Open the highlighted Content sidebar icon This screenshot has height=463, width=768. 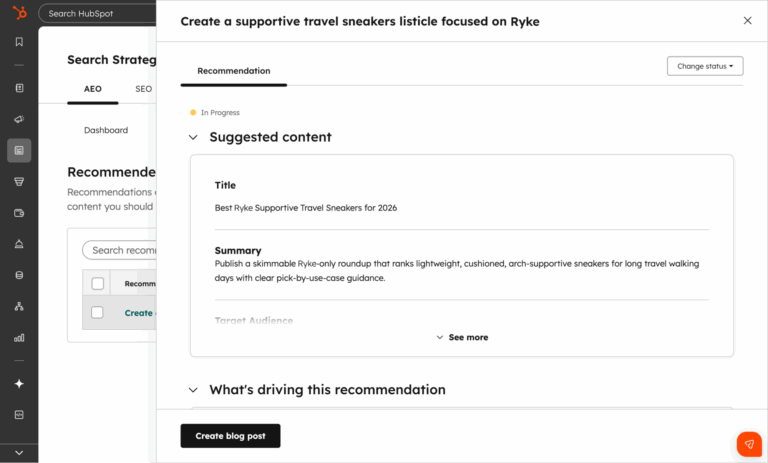tap(19, 150)
